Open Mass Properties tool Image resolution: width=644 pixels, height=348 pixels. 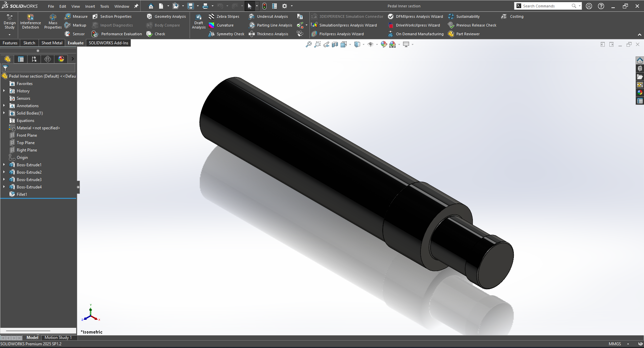(53, 21)
